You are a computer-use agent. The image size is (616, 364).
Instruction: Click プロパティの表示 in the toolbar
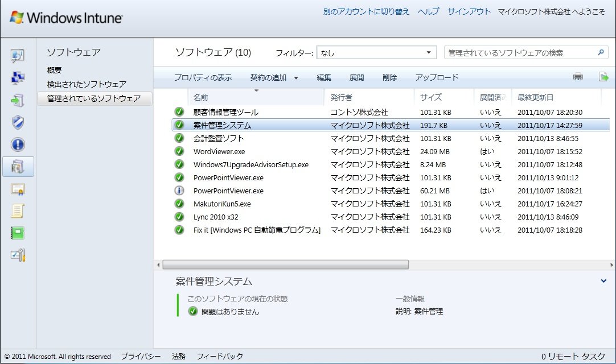pyautogui.click(x=203, y=77)
